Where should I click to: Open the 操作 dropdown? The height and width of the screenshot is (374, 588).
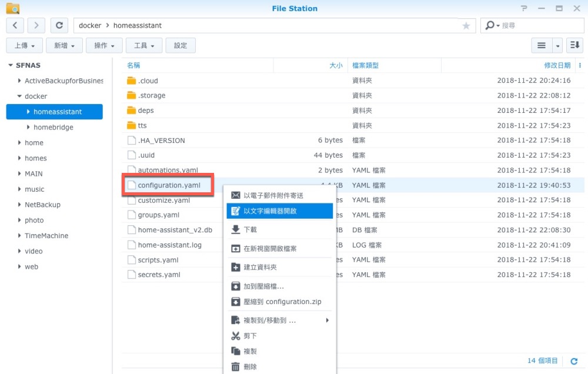pos(104,45)
